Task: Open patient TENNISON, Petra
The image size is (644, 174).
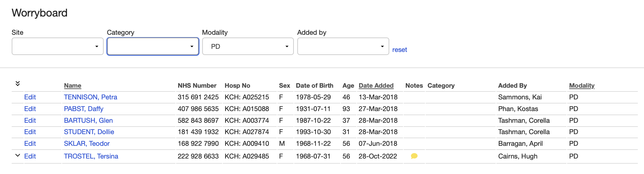Action: 91,97
